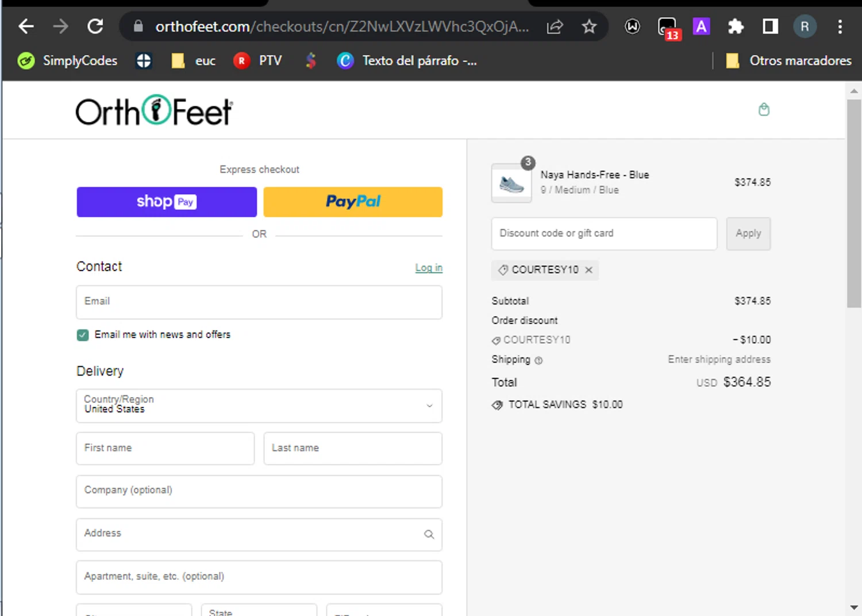Click the scrollbar up arrow
Image resolution: width=862 pixels, height=616 pixels.
[853, 91]
